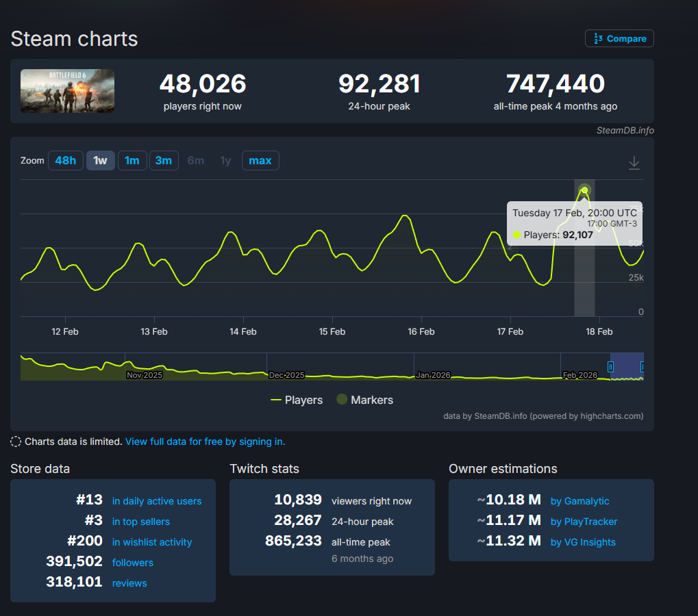Click the Battlefield 6 game thumbnail

pyautogui.click(x=67, y=91)
